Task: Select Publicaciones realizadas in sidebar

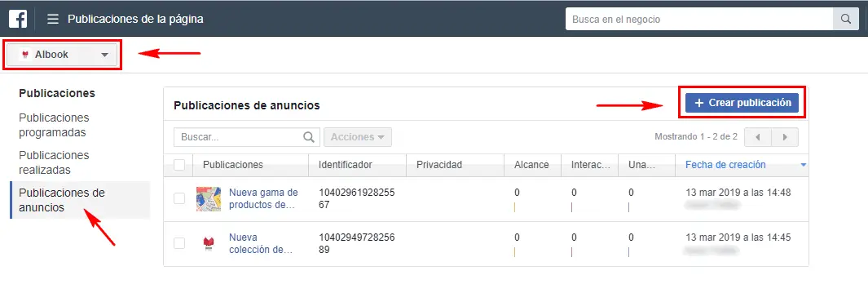Action: [54, 162]
